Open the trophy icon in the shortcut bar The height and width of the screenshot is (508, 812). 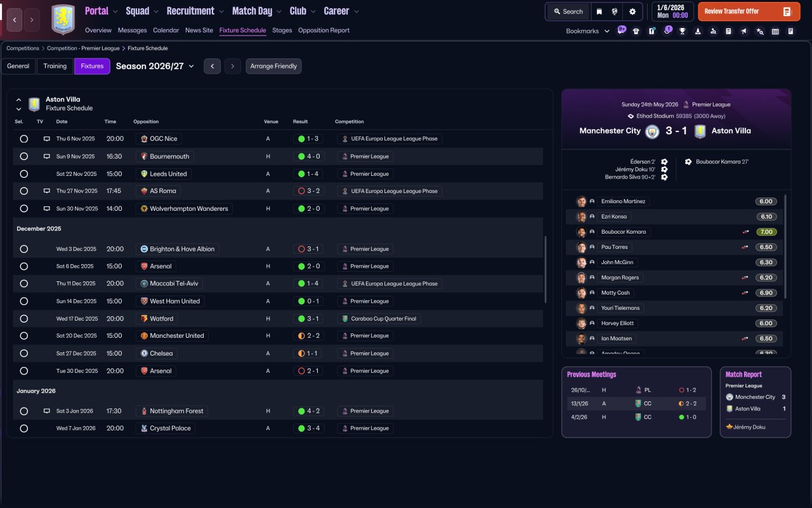click(x=683, y=31)
